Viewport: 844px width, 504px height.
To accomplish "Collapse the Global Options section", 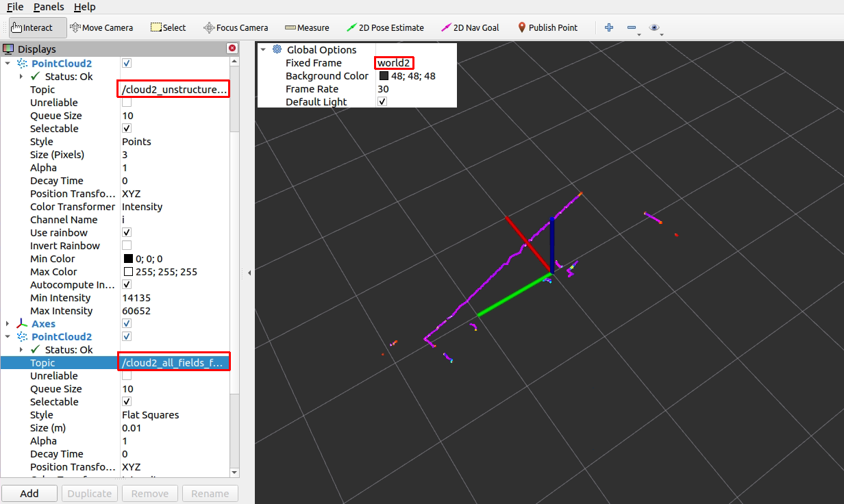I will 263,50.
